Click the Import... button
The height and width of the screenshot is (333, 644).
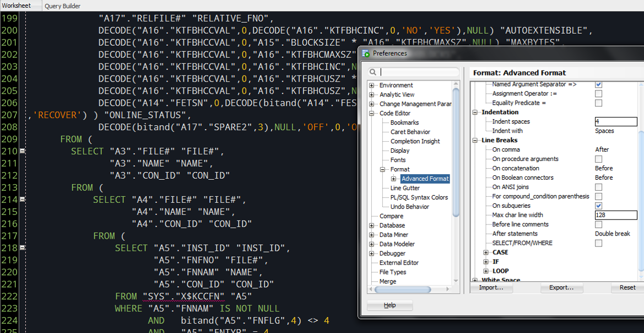[x=491, y=288]
